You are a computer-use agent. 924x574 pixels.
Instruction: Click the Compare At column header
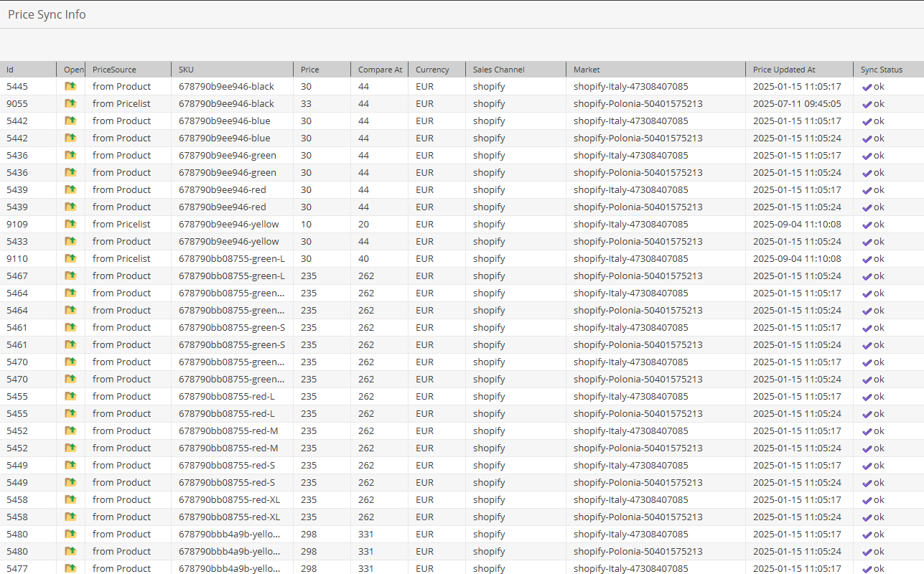379,70
